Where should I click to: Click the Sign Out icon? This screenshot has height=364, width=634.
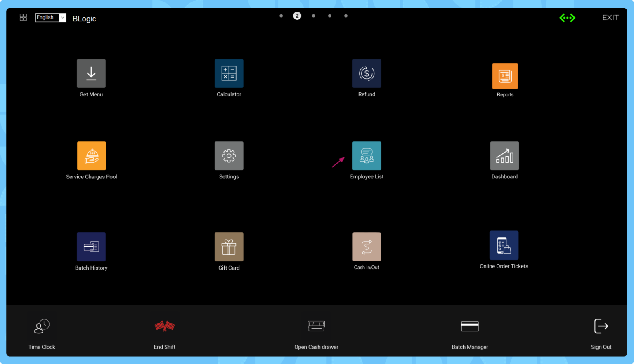(601, 326)
